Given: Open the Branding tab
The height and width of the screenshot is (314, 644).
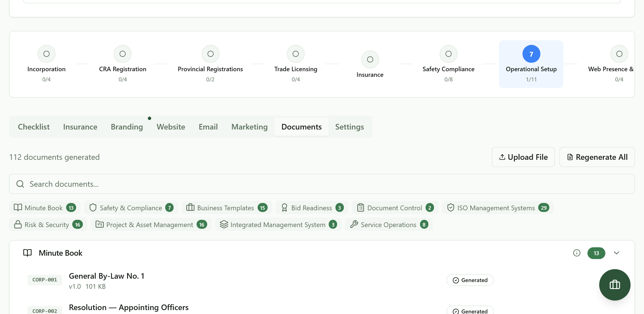Looking at the screenshot, I should [127, 127].
